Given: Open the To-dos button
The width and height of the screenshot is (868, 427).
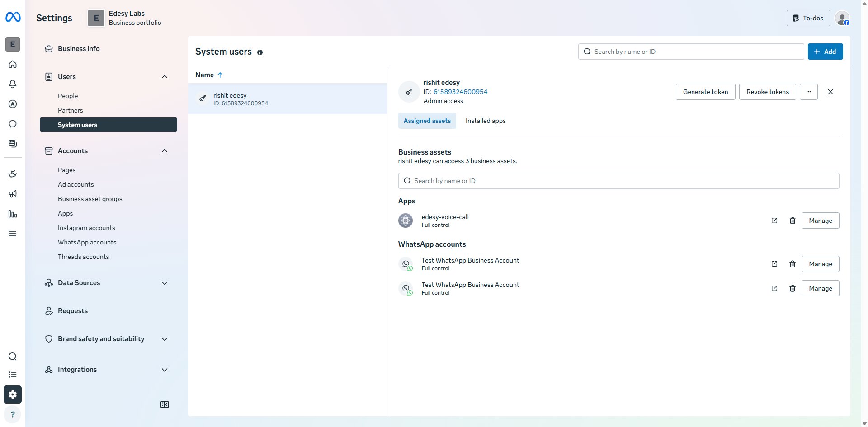Looking at the screenshot, I should (x=808, y=18).
